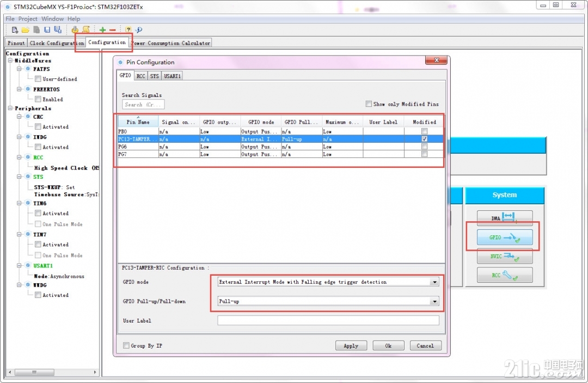Click the USART1 peripheral icon in tree
588x383 pixels.
pos(28,265)
